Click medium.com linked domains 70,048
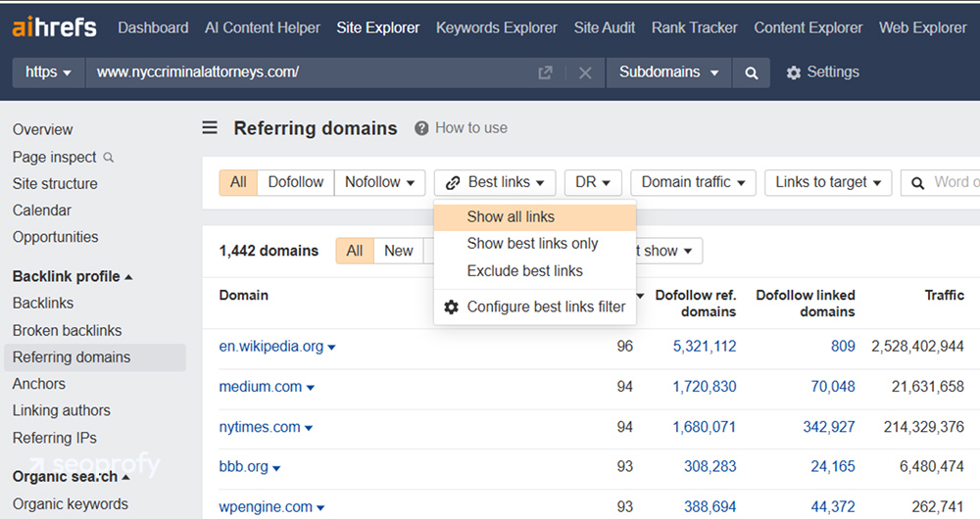 (832, 387)
